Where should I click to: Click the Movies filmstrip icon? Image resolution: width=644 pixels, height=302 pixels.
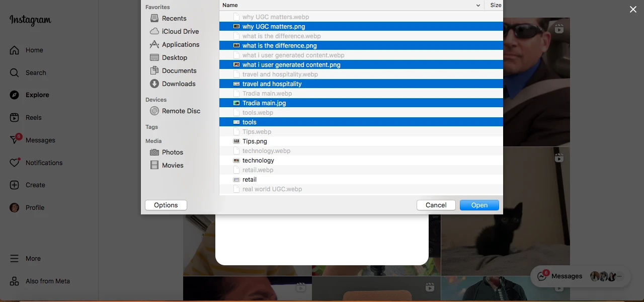point(154,166)
